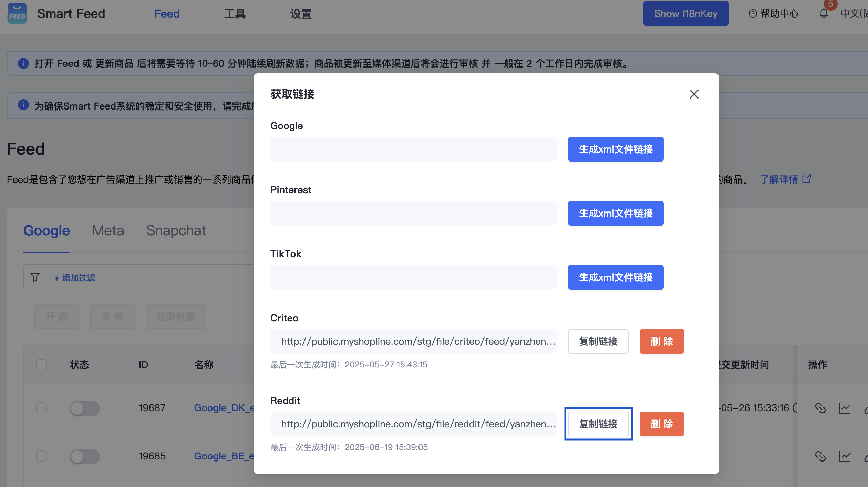Image resolution: width=868 pixels, height=487 pixels.
Task: Generate xml link for Google
Action: (x=616, y=149)
